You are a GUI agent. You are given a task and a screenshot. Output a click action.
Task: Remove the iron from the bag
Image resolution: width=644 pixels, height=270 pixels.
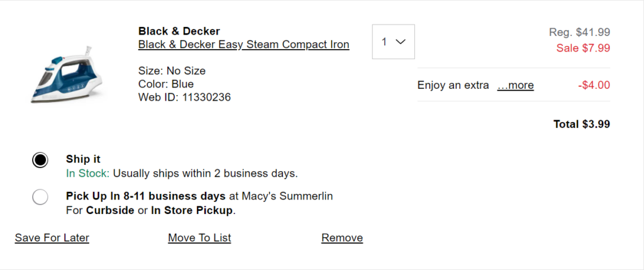coord(342,238)
